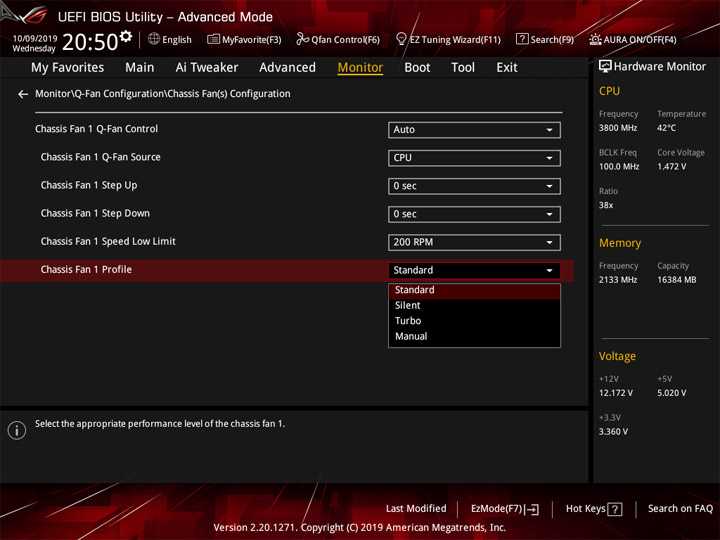Click the back arrow beside the breadcrumb path

tap(23, 94)
